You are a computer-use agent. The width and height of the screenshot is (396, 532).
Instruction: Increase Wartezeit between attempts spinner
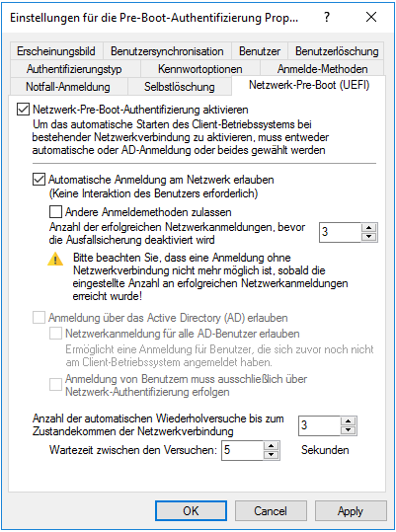pyautogui.click(x=271, y=446)
